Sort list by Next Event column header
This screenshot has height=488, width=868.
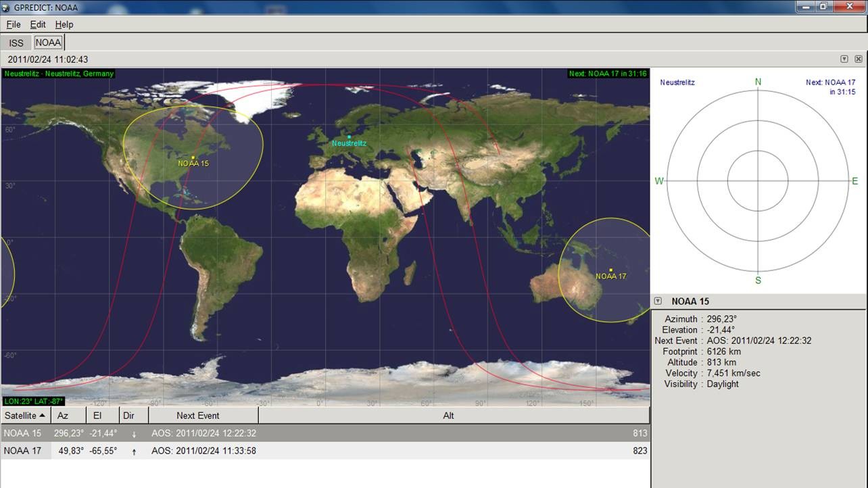pyautogui.click(x=202, y=416)
